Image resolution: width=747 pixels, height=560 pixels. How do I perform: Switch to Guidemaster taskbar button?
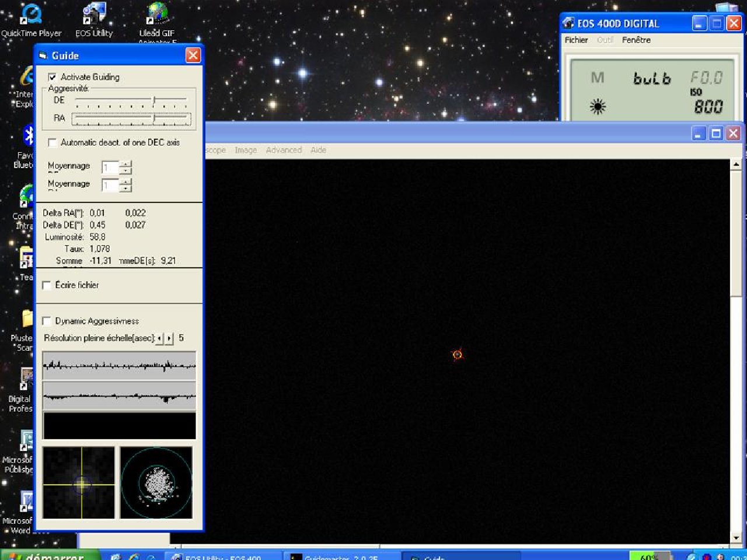342,556
